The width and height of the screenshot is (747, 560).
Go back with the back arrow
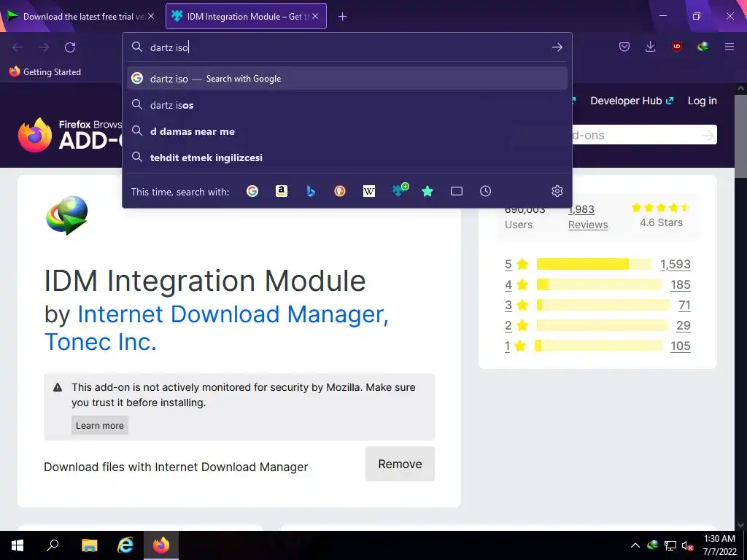click(18, 47)
